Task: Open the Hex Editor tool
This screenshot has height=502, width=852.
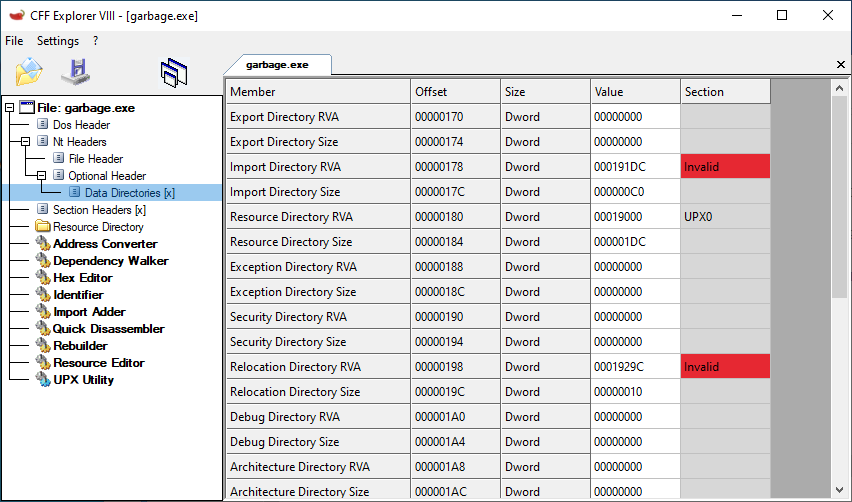Action: tap(82, 278)
